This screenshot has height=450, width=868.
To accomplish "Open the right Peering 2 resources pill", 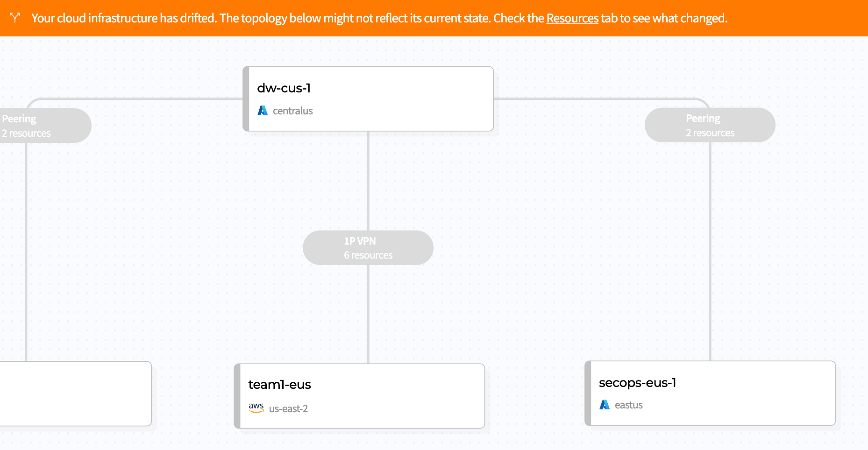I will (710, 125).
